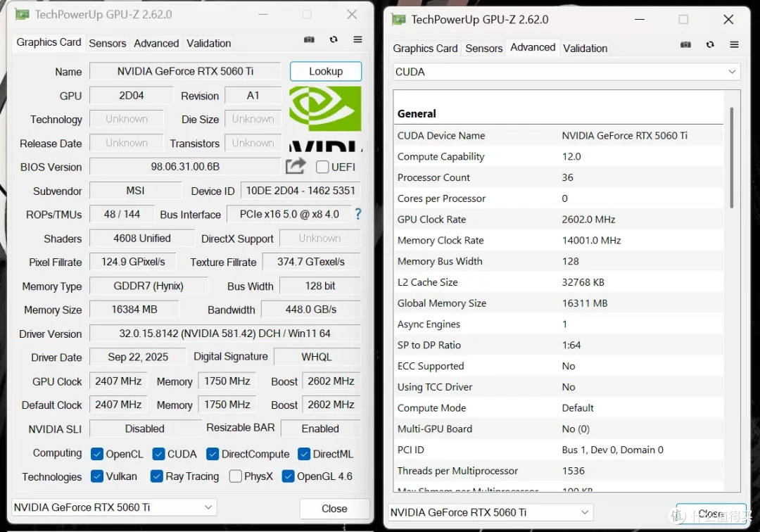Toggle OpenGL 4.6 checkbox
Screen dimensions: 760x532
click(288, 476)
